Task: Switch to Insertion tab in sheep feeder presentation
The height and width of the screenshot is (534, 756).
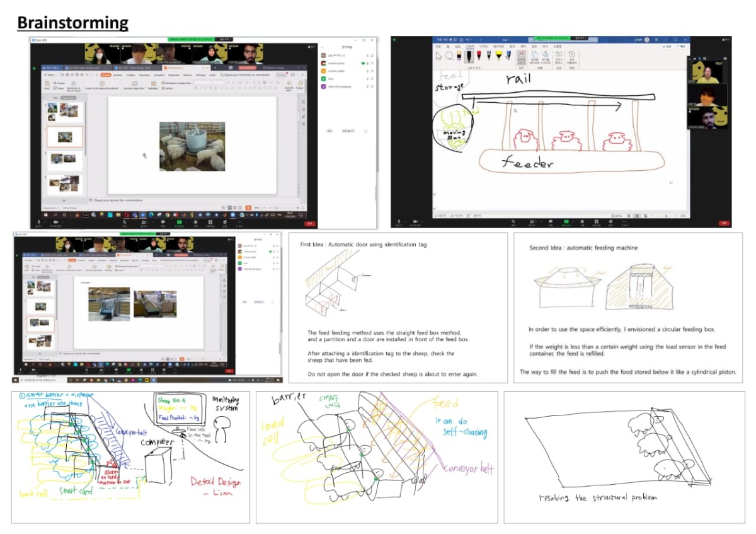Action: tap(118, 74)
